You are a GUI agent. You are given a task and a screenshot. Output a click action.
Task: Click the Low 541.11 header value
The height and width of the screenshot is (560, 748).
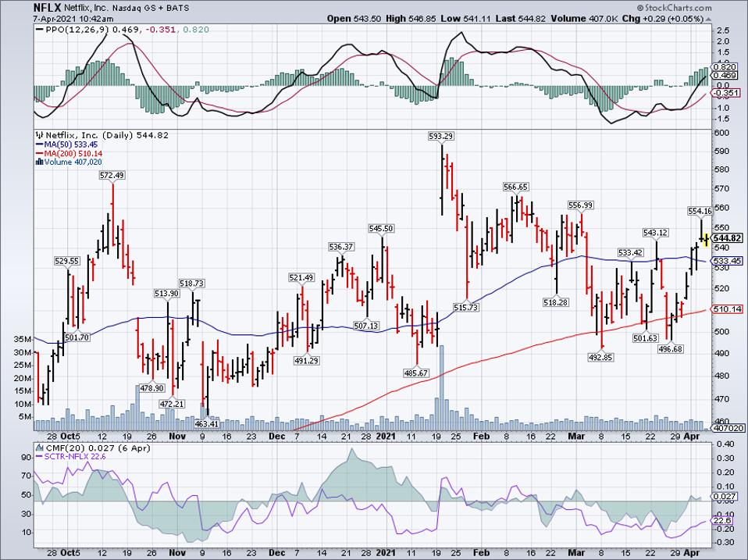coord(465,19)
